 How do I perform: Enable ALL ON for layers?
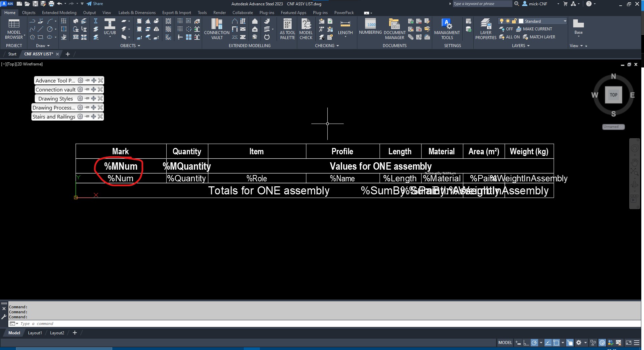[x=509, y=37]
